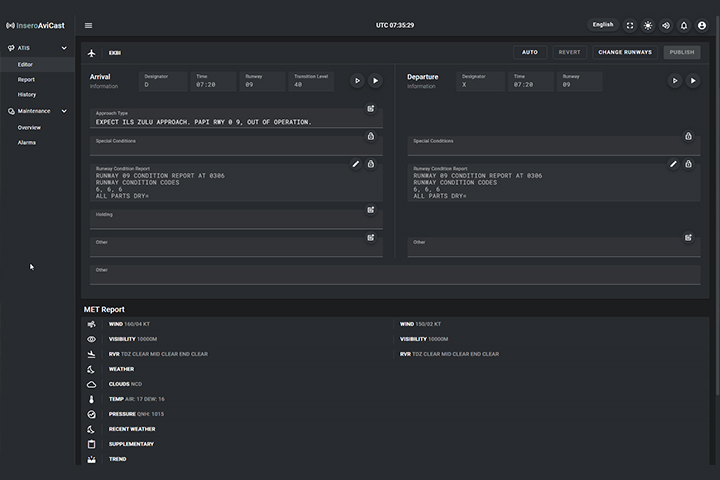Screen dimensions: 720x480
Task: Open user account profile icon
Action: coord(702,25)
